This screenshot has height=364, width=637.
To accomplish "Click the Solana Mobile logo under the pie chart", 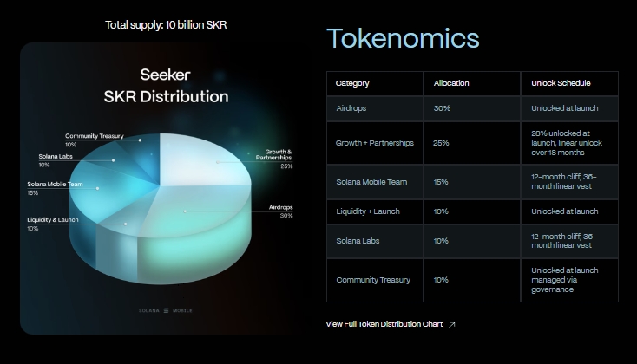I will (166, 309).
